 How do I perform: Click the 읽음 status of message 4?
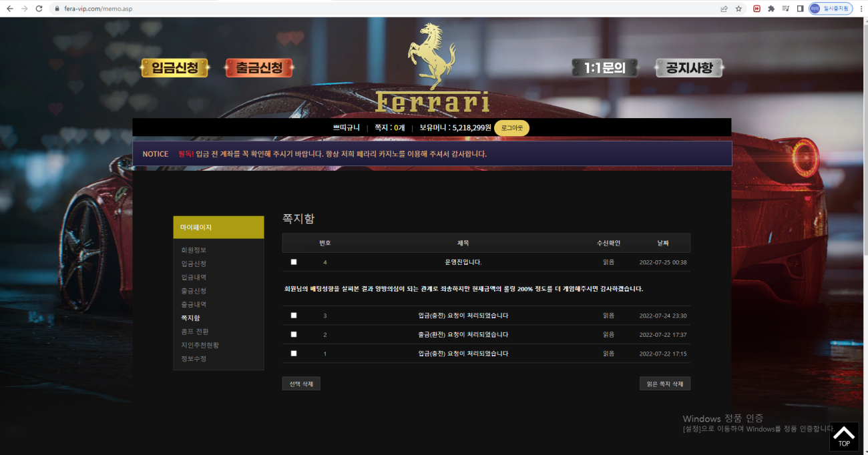pos(608,262)
